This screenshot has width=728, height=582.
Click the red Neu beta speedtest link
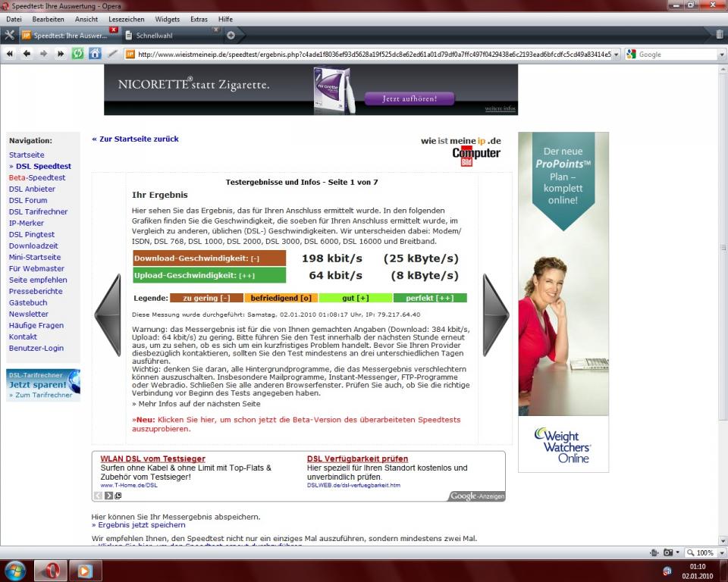[297, 424]
